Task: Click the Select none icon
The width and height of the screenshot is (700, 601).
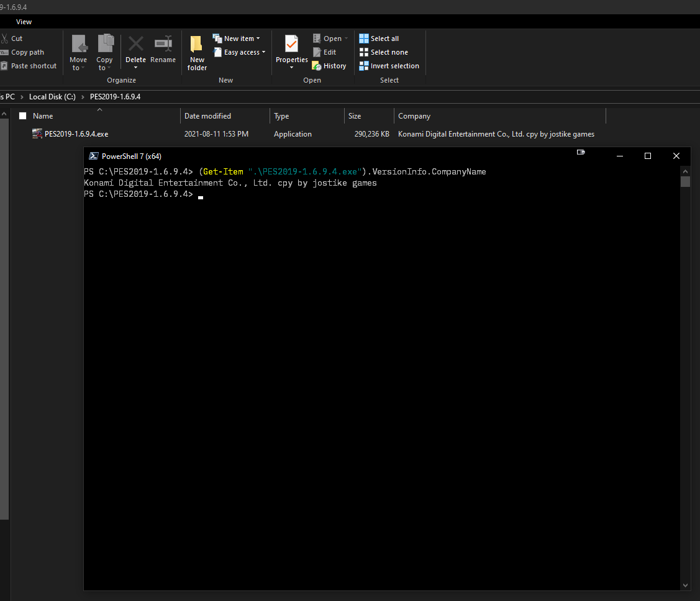Action: click(364, 52)
